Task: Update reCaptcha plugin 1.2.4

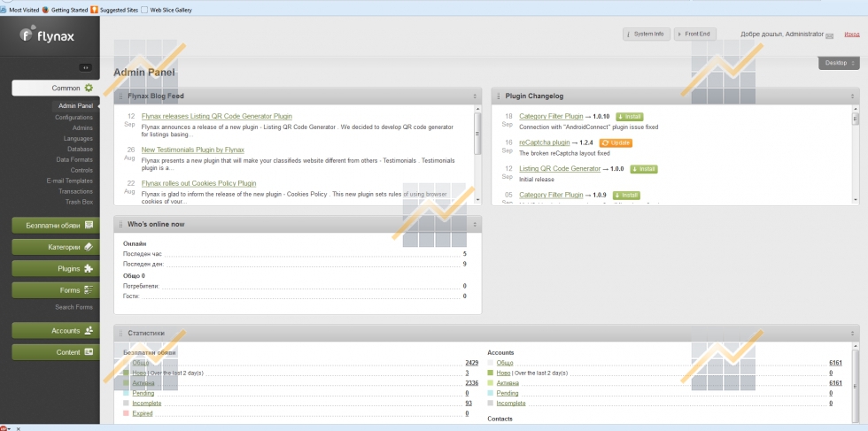Action: (x=616, y=143)
